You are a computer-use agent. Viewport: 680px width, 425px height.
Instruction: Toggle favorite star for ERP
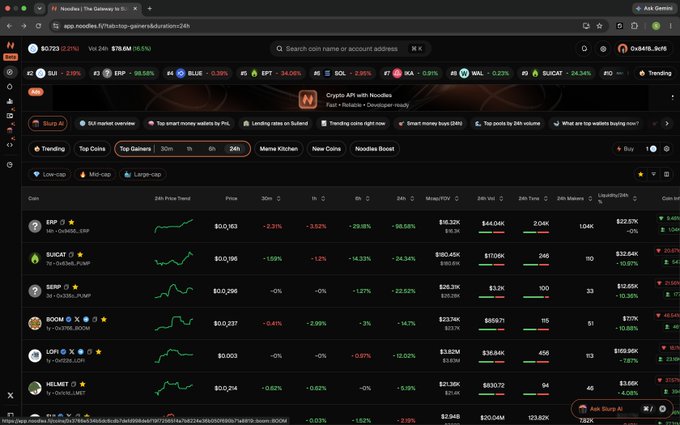coord(71,222)
